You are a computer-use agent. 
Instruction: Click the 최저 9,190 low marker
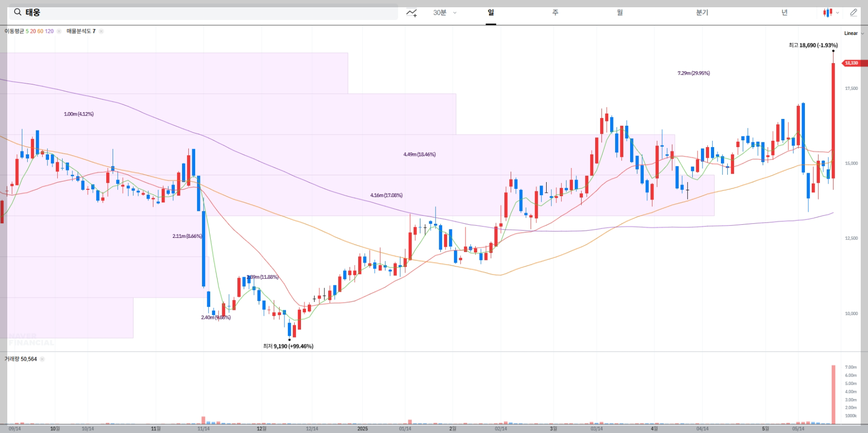click(288, 346)
